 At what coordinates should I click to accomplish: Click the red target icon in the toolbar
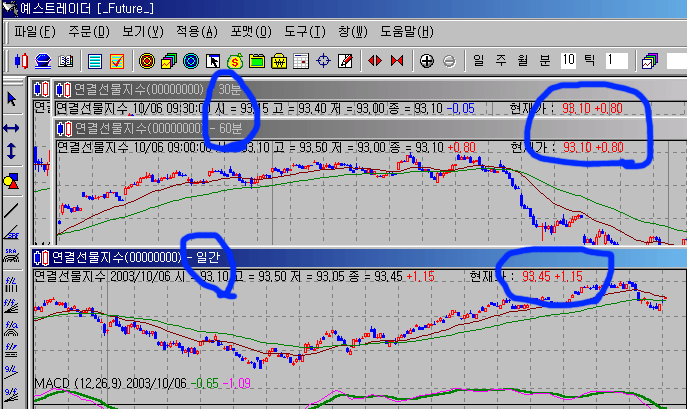[x=146, y=61]
